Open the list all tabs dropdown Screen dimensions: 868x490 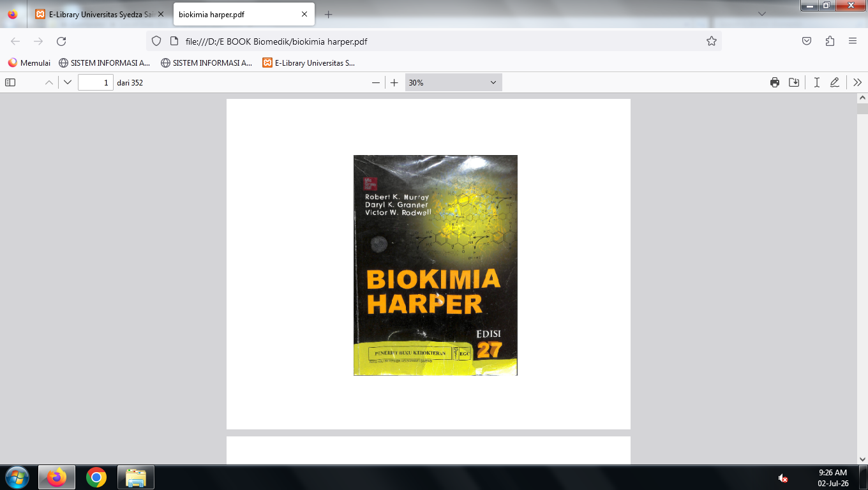(x=762, y=14)
